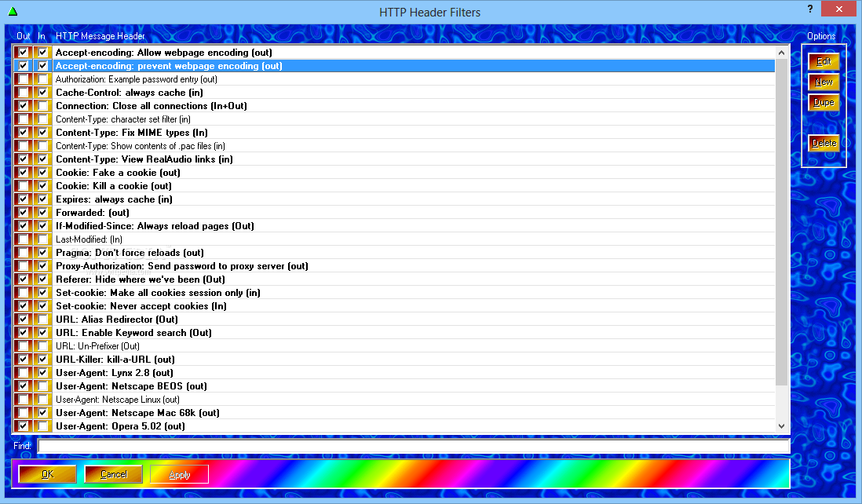This screenshot has height=504, width=862.
Task: Toggle In checkbox for Cache-Control: always cache
Action: point(43,93)
